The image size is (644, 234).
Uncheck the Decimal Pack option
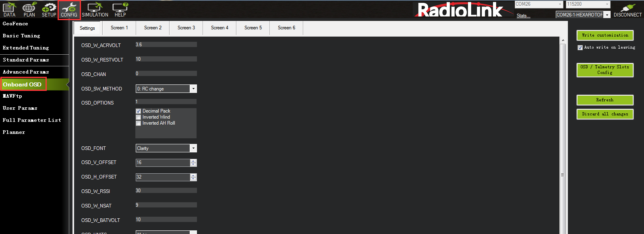(x=139, y=111)
